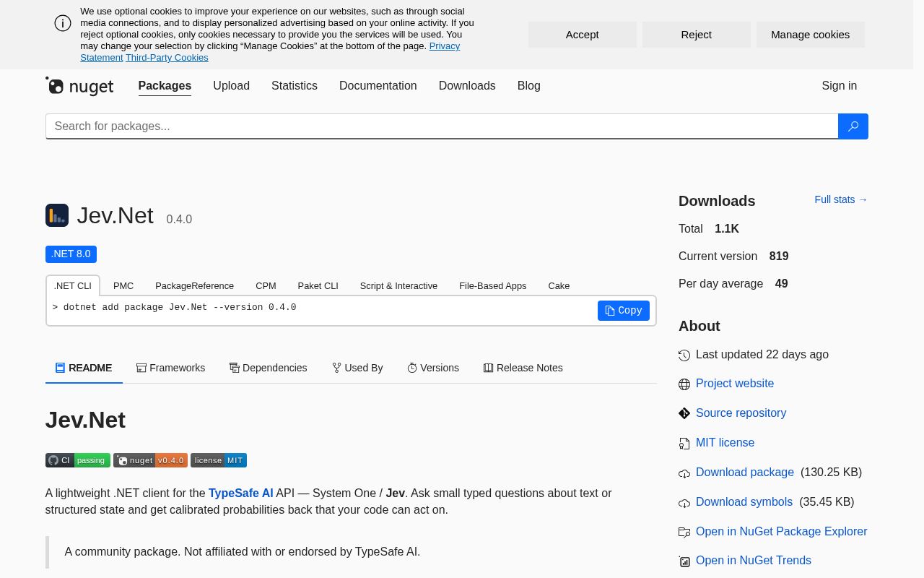924x578 pixels.
Task: Click the history icon beside Last updated
Action: (684, 355)
